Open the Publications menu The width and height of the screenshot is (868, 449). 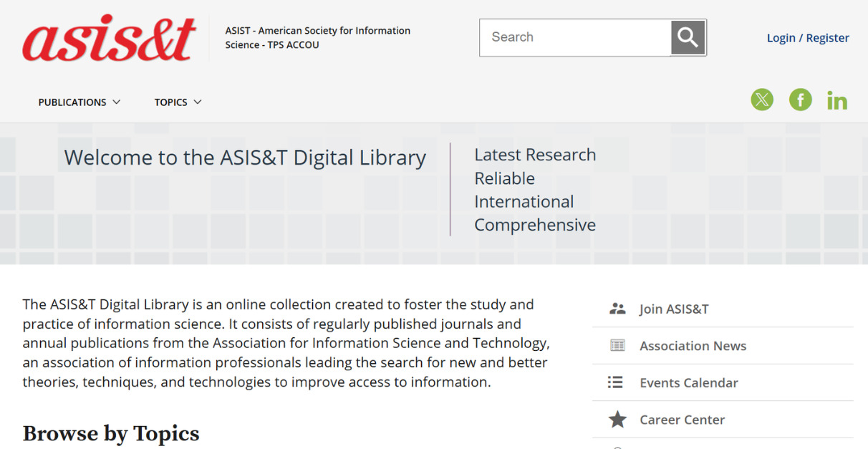pyautogui.click(x=72, y=102)
